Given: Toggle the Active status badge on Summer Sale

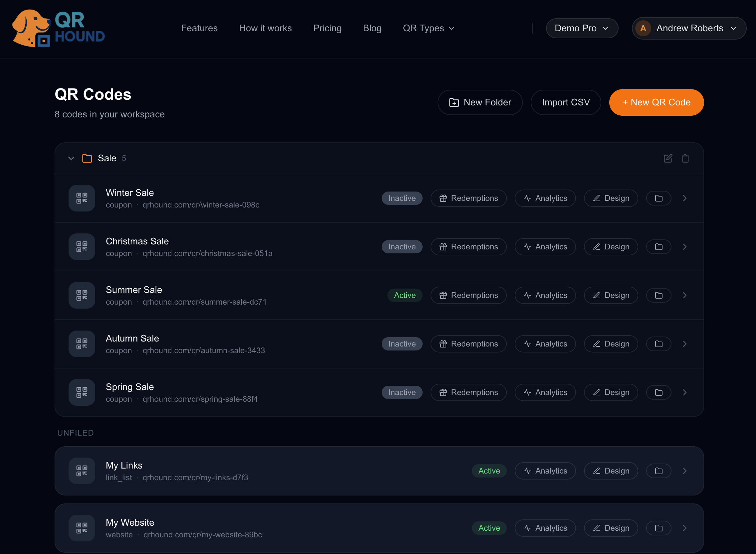Looking at the screenshot, I should (x=404, y=295).
